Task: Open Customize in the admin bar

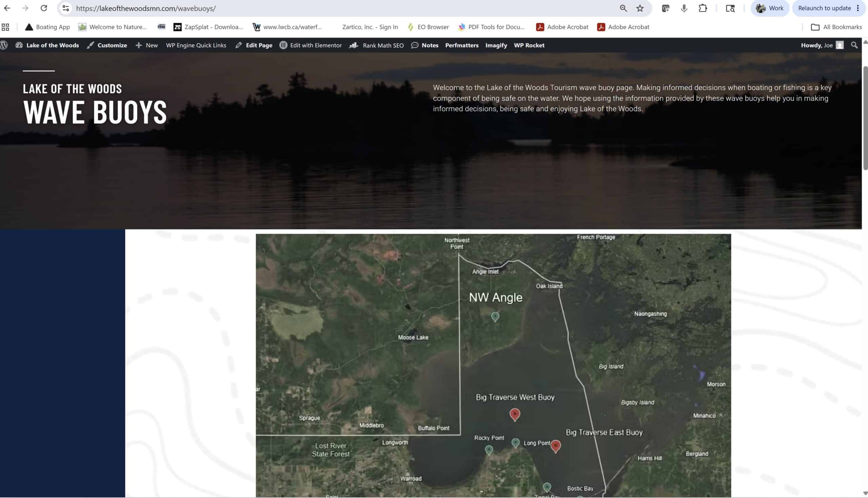Action: click(x=107, y=45)
